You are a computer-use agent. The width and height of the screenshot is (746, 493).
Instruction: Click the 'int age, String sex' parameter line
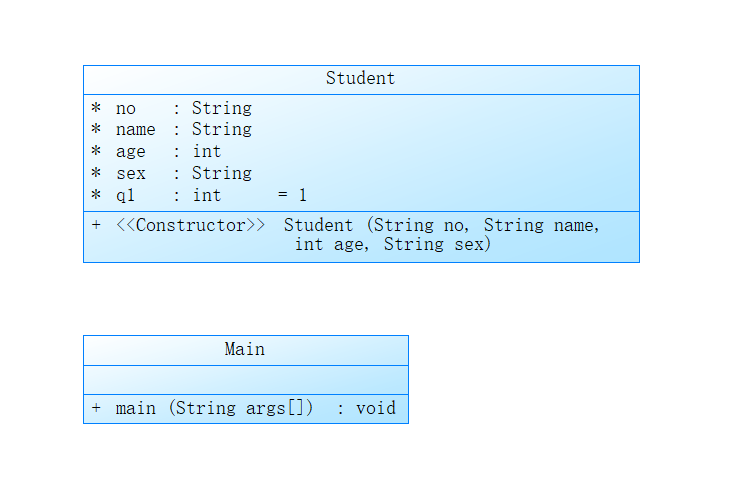pos(392,245)
